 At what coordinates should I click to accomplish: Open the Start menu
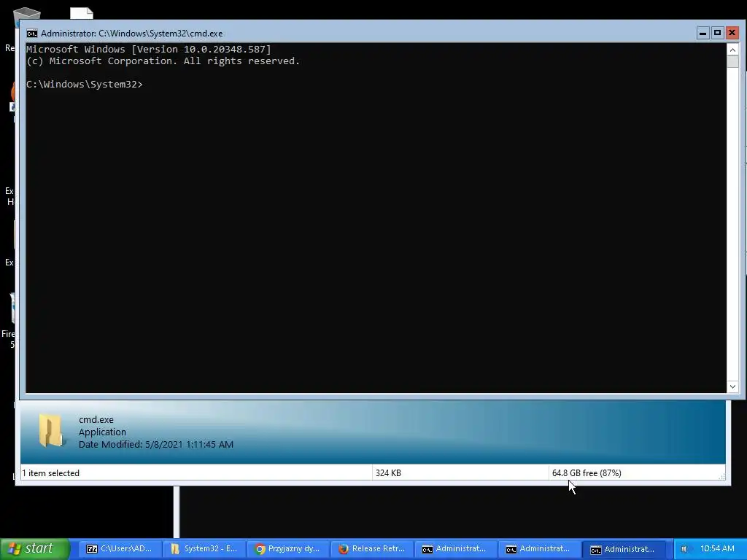click(35, 549)
